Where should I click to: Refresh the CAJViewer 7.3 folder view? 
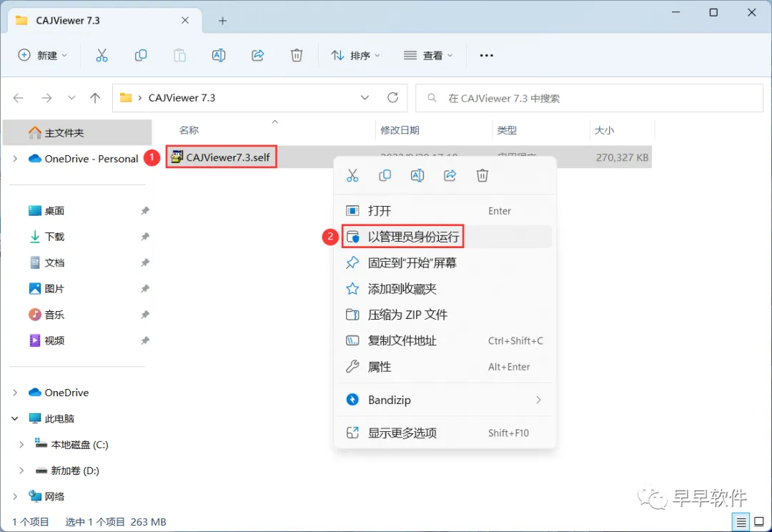coord(392,97)
